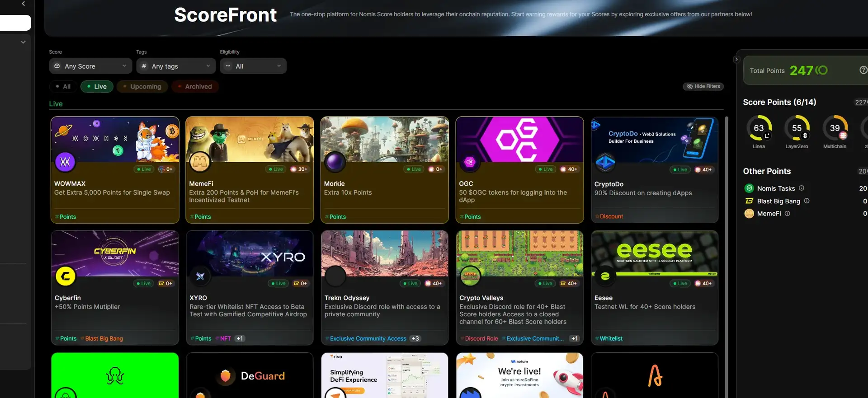This screenshot has height=398, width=868.
Task: Select the Upcoming status filter
Action: click(x=142, y=87)
